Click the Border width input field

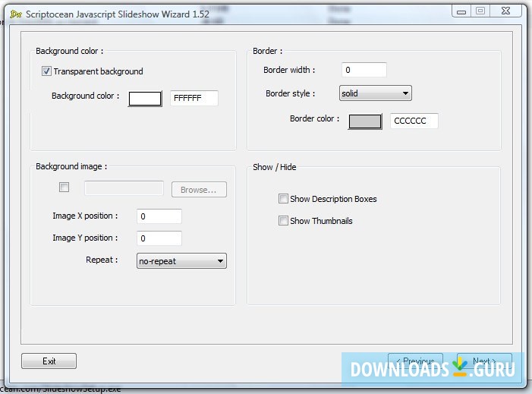pos(364,70)
